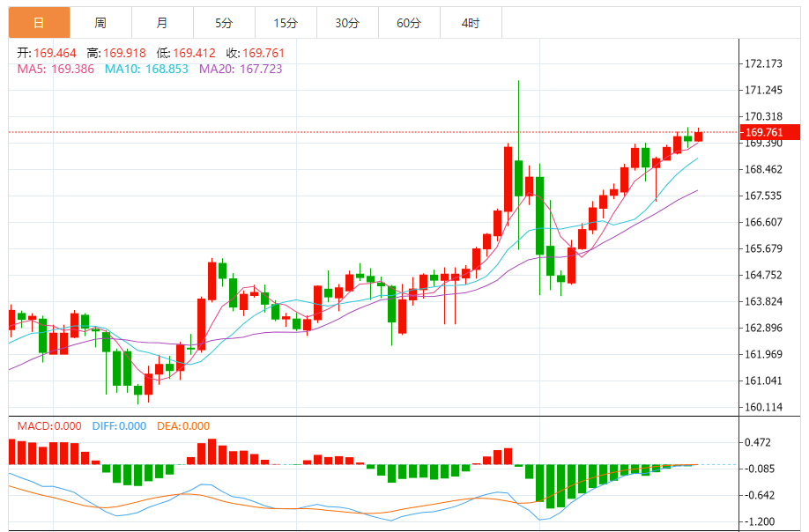The height and width of the screenshot is (532, 809).
Task: Switch to the 4时 timeframe tab
Action: [x=471, y=23]
